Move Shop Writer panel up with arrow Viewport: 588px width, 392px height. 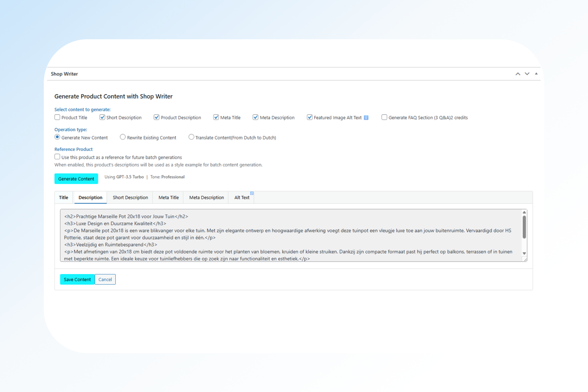[518, 74]
